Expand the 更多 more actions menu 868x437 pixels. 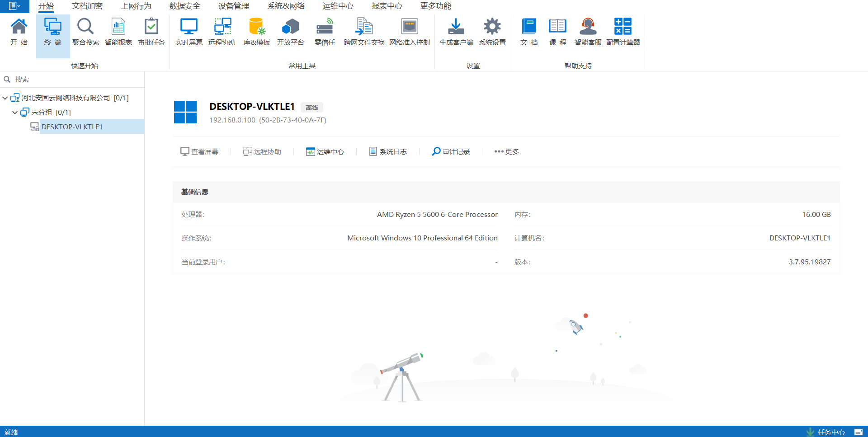[506, 152]
